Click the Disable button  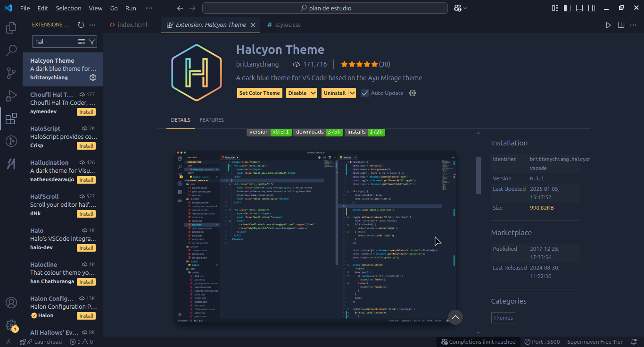click(297, 93)
